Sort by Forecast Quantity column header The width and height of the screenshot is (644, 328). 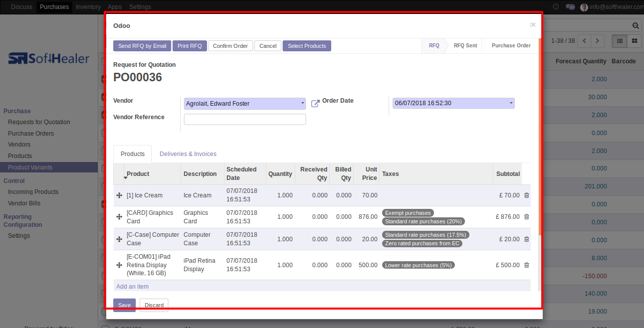581,61
